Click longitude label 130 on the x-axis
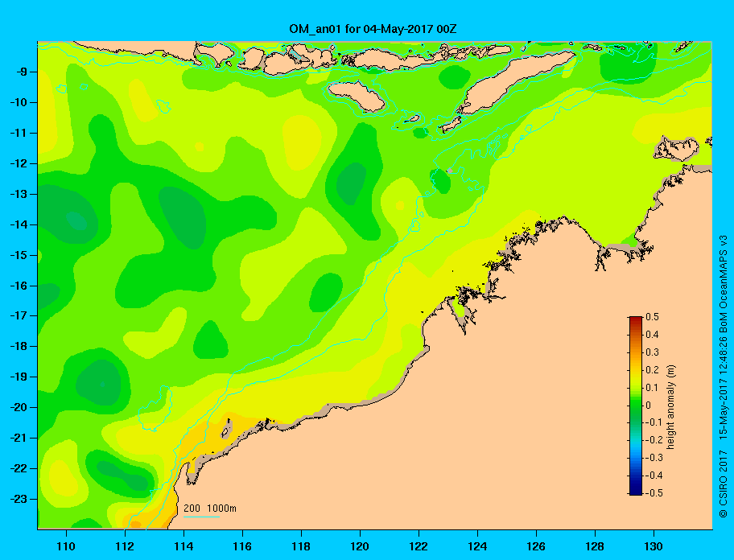Image resolution: width=734 pixels, height=560 pixels. click(654, 546)
